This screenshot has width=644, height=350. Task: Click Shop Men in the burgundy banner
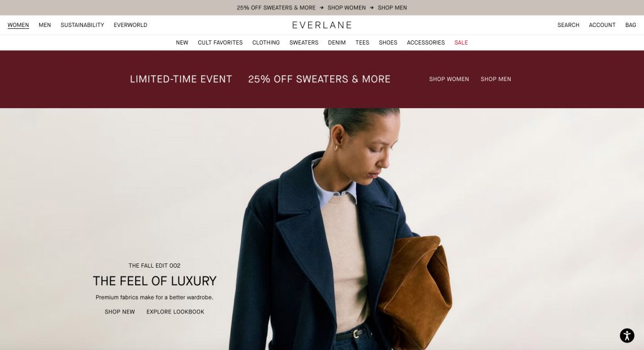coord(496,79)
